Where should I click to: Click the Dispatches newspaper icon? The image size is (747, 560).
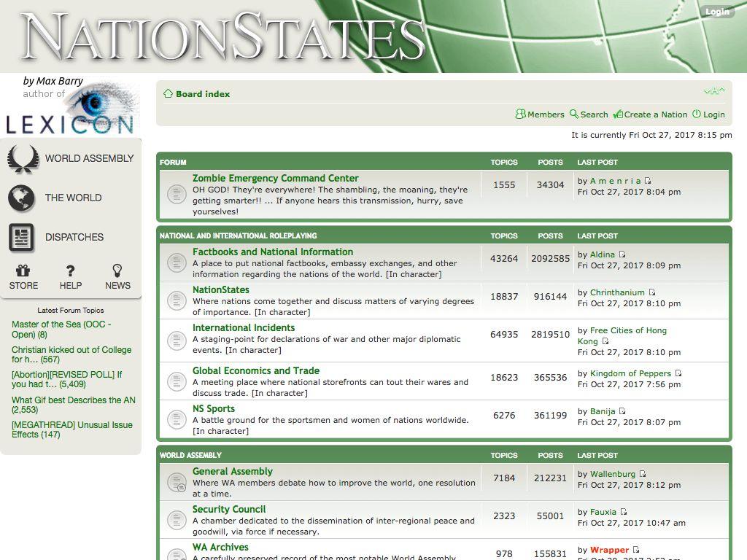coord(21,237)
